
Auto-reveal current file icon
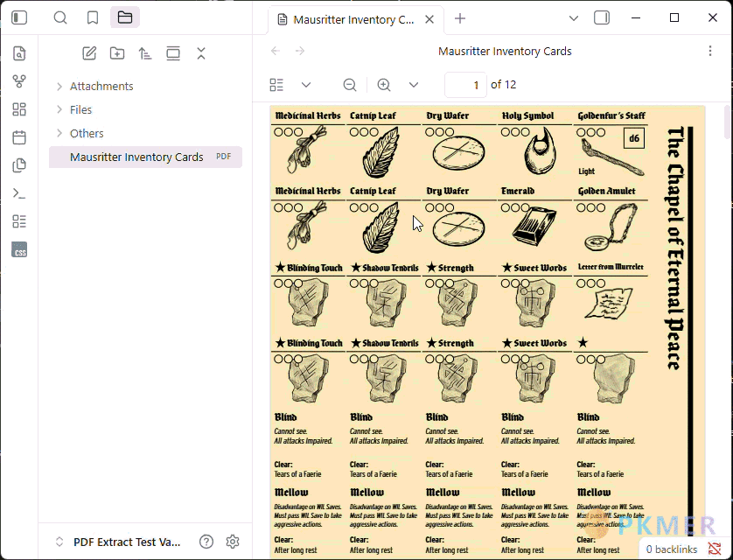(x=173, y=53)
